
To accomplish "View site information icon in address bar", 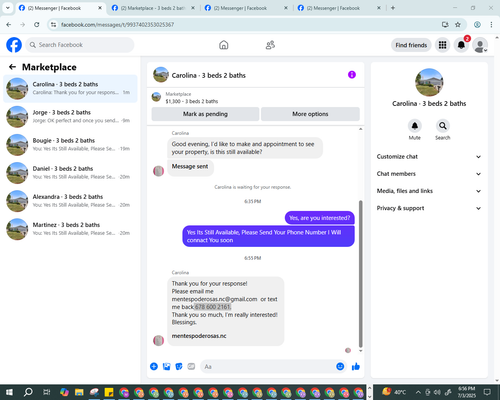I will click(53, 25).
